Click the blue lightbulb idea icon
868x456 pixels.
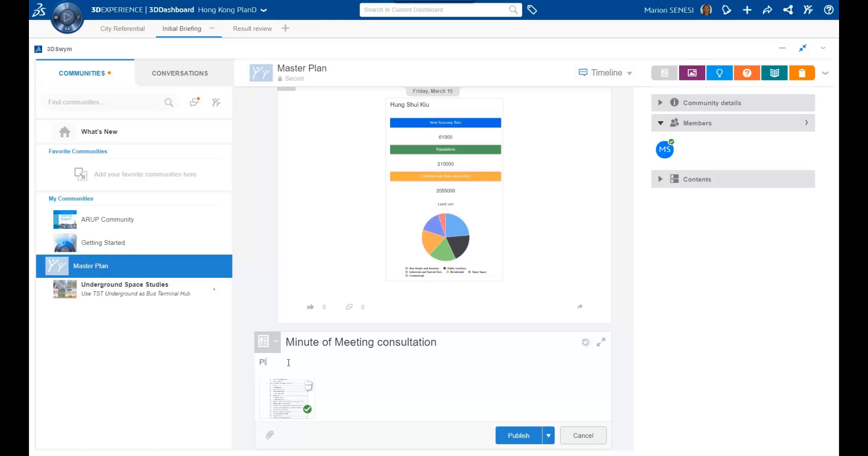pyautogui.click(x=719, y=73)
